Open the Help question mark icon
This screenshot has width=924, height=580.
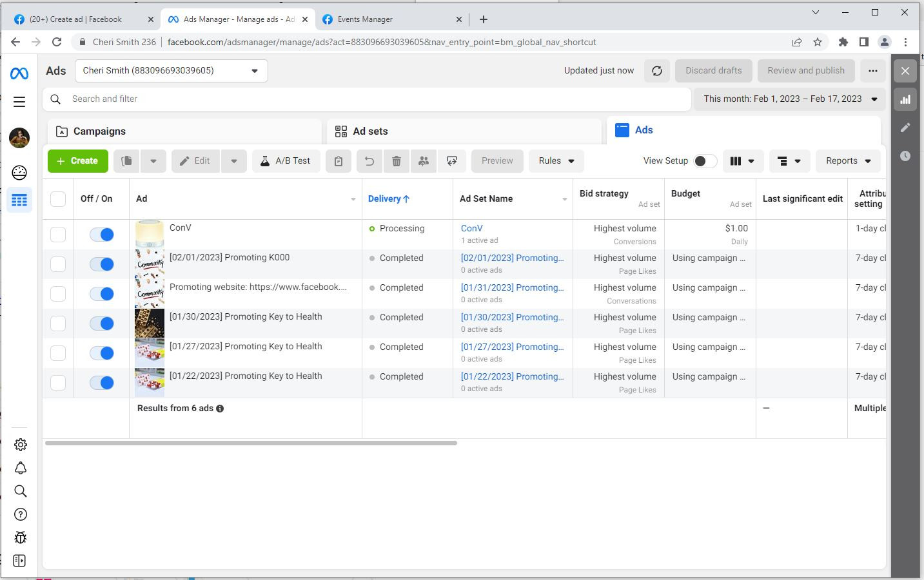pyautogui.click(x=21, y=514)
